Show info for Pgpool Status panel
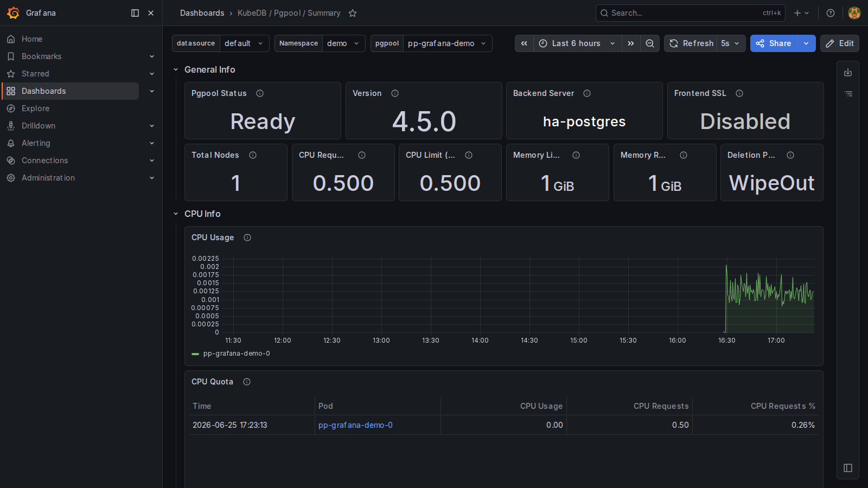 260,93
